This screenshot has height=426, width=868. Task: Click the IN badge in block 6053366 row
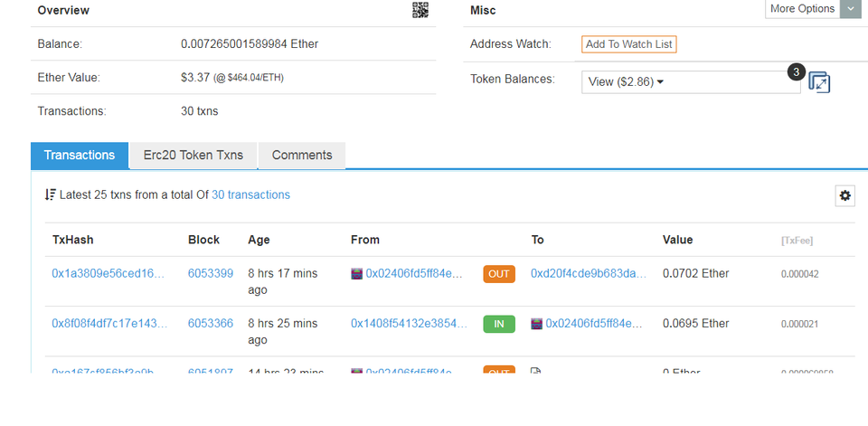[499, 324]
